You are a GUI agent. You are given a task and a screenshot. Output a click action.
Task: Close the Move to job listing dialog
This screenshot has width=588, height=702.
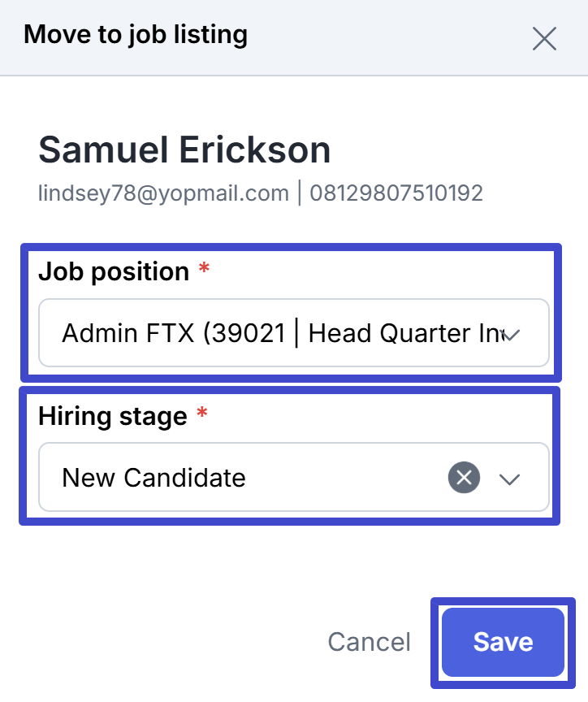click(544, 38)
